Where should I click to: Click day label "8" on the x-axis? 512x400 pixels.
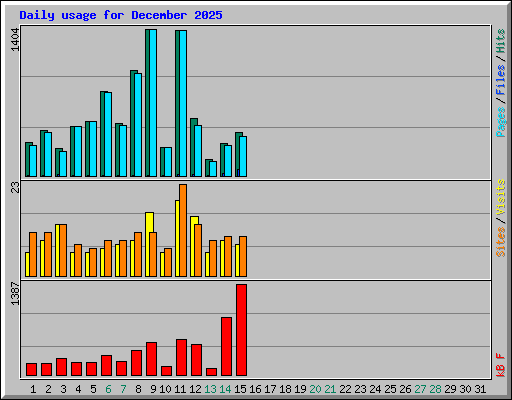click(x=138, y=389)
